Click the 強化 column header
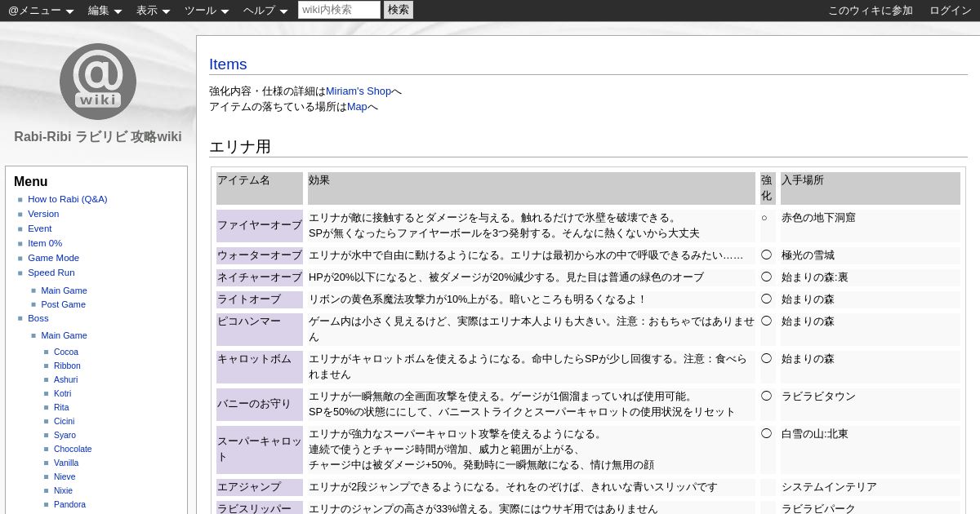Viewport: 980px width, 514px height. coord(768,188)
